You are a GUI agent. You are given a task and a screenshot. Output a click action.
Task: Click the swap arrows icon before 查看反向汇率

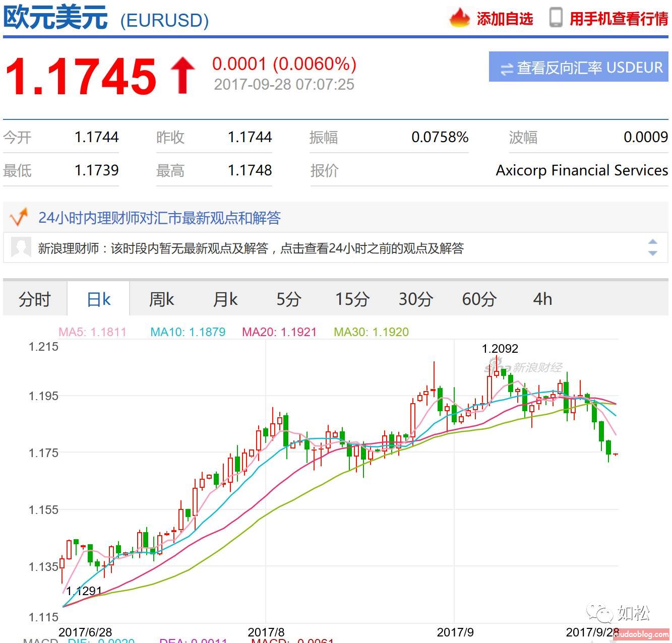point(506,69)
